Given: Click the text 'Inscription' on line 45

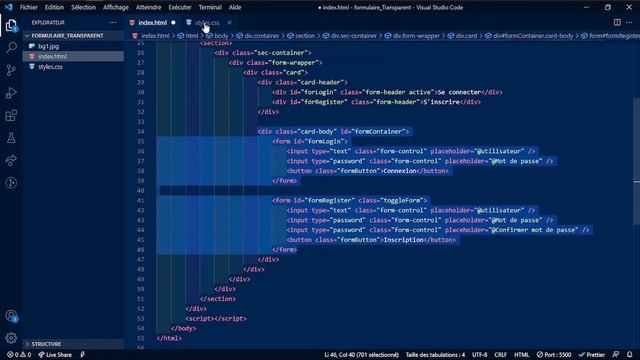Looking at the screenshot, I should [x=403, y=240].
